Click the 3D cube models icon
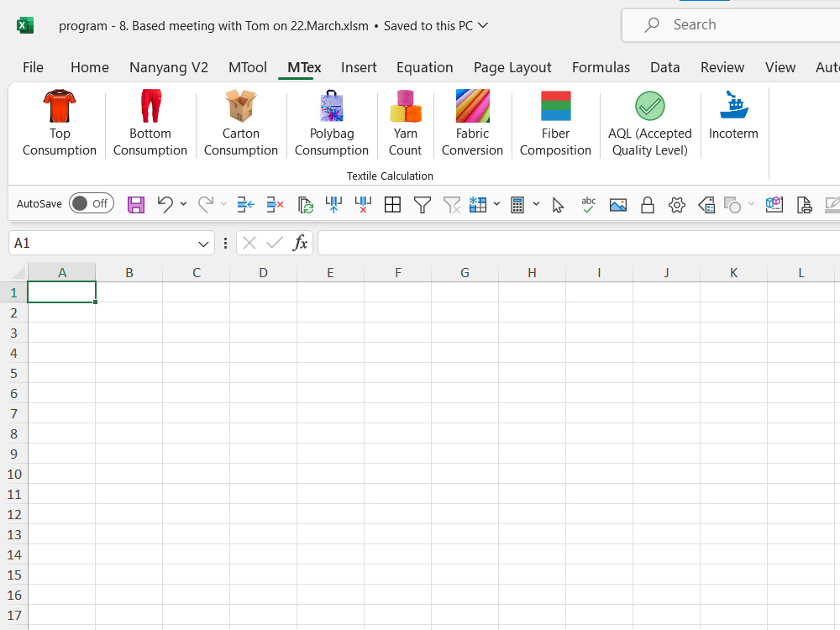This screenshot has height=630, width=840. [x=774, y=204]
